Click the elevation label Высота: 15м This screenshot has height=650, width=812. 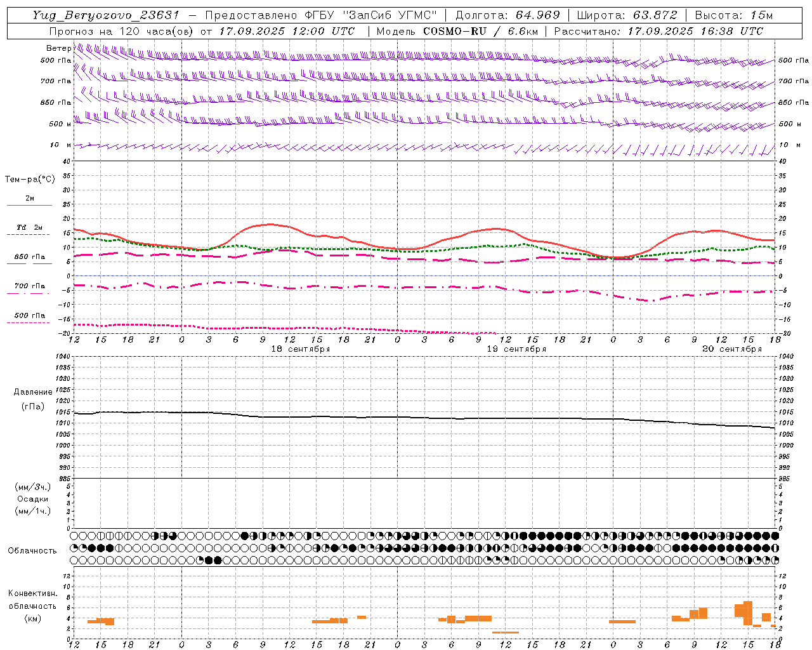[x=734, y=15]
